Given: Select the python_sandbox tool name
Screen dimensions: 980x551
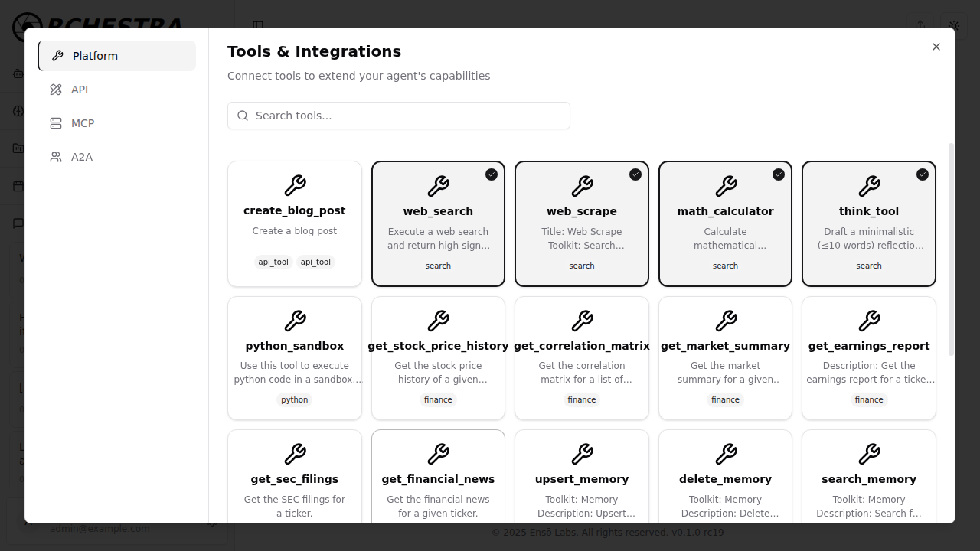Looking at the screenshot, I should point(295,346).
